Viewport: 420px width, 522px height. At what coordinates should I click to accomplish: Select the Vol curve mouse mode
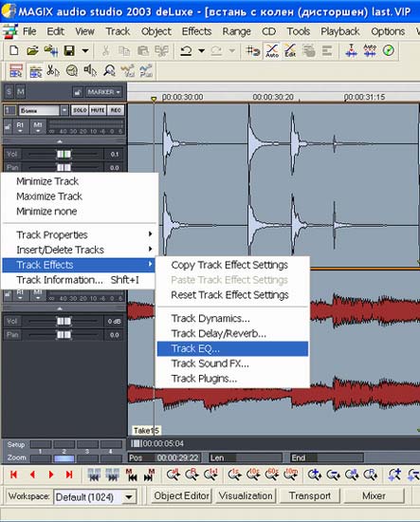click(x=127, y=70)
